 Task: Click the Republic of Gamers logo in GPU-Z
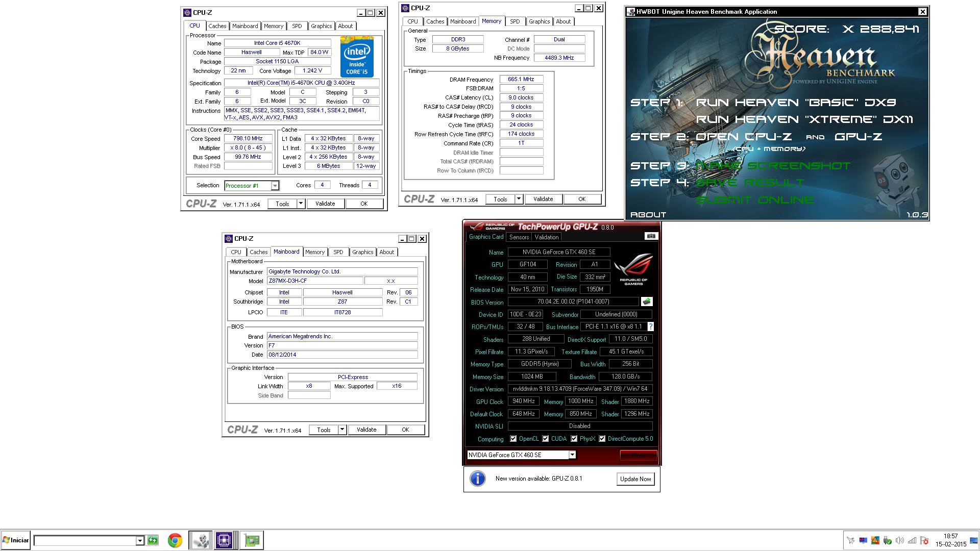[633, 269]
